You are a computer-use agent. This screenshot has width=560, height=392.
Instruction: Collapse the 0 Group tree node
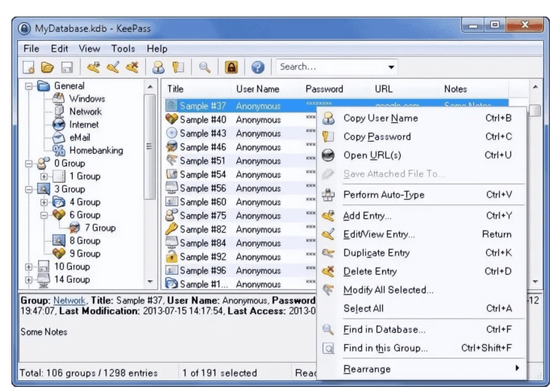(29, 164)
